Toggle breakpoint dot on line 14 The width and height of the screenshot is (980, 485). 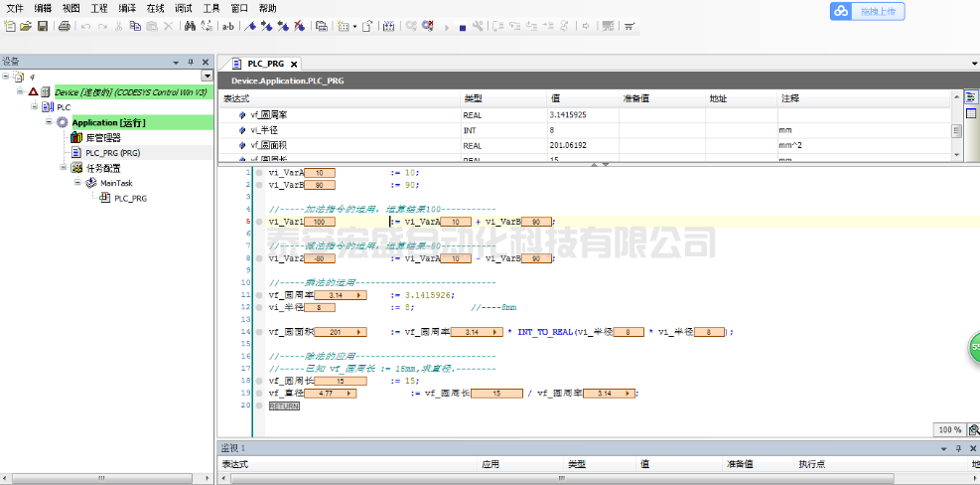pyautogui.click(x=259, y=332)
